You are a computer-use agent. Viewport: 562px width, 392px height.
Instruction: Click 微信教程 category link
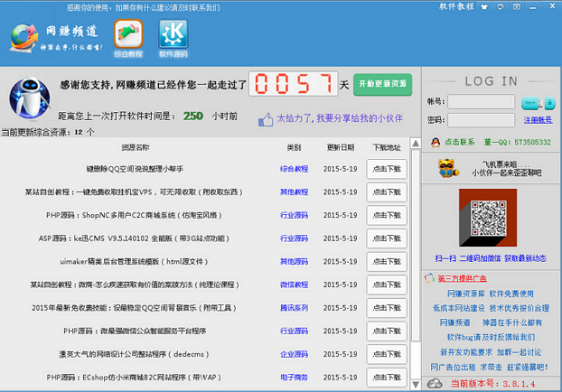(294, 285)
